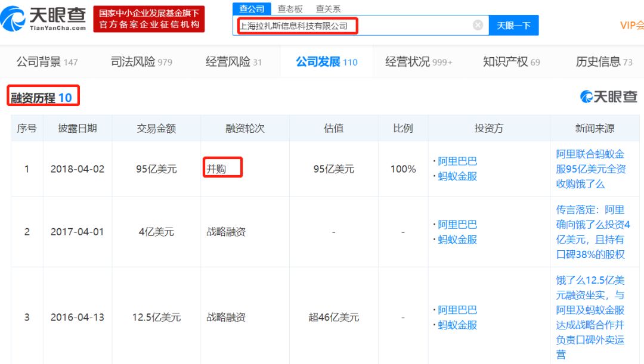Switch to the 查关系 search tab
Viewport: 644px width, 364px height.
327,8
